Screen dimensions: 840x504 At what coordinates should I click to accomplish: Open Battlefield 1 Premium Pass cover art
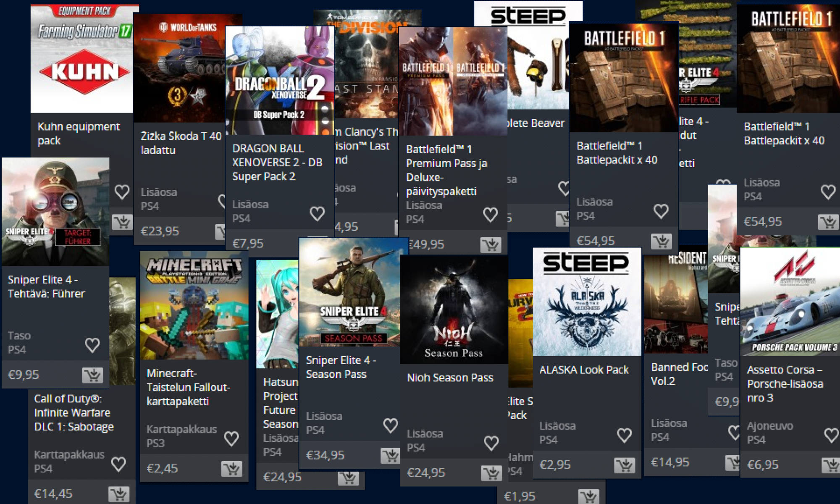point(453,81)
